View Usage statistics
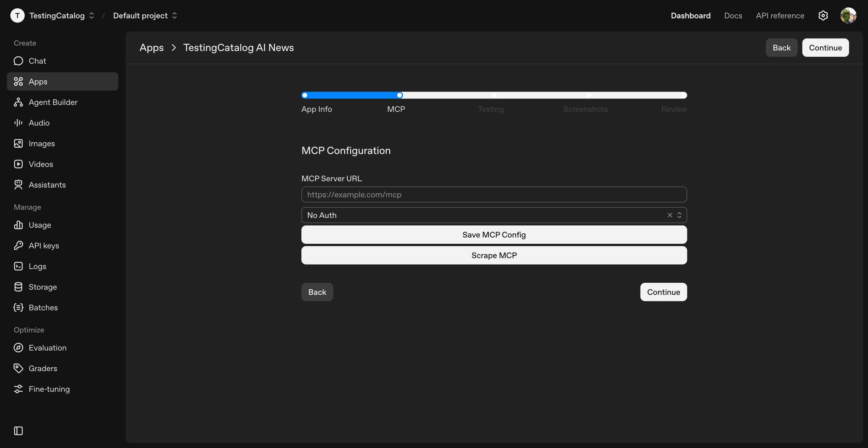 (x=39, y=225)
